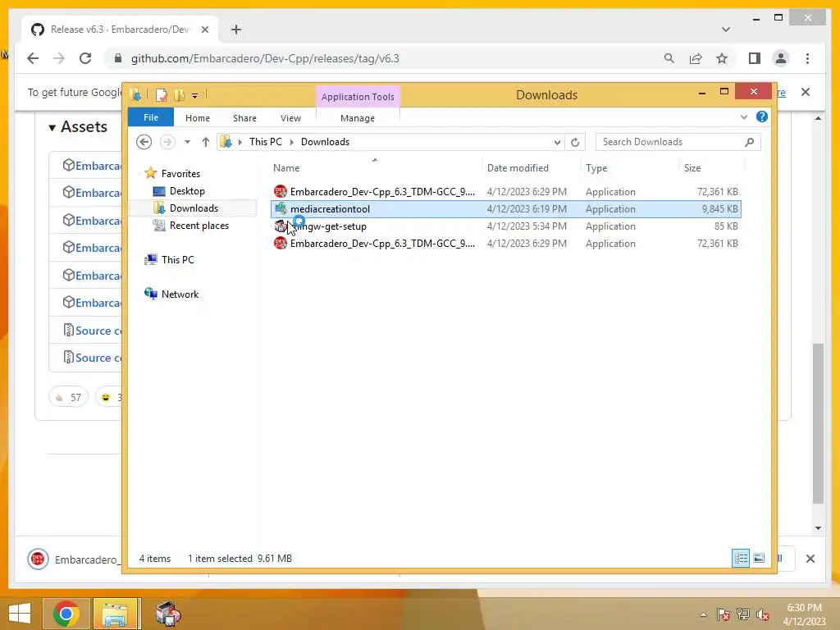This screenshot has height=630, width=840.
Task: Click date 4/12/2023 5:34 PM cell
Action: tap(527, 226)
